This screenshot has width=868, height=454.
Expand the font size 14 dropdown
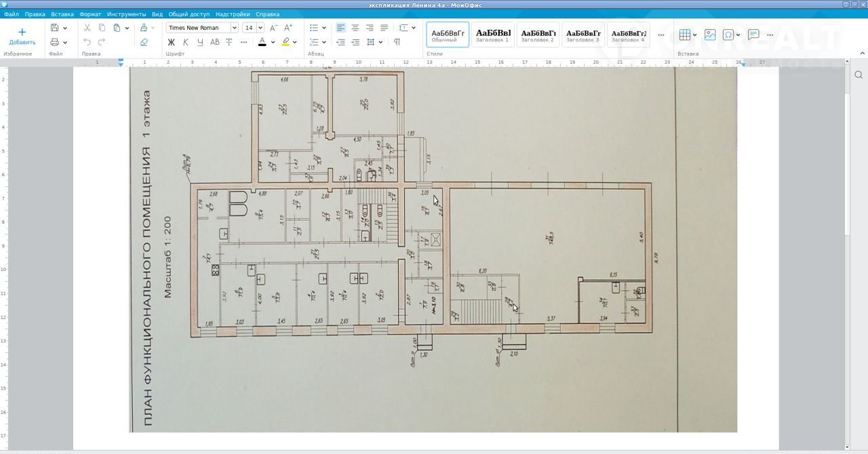tap(260, 28)
